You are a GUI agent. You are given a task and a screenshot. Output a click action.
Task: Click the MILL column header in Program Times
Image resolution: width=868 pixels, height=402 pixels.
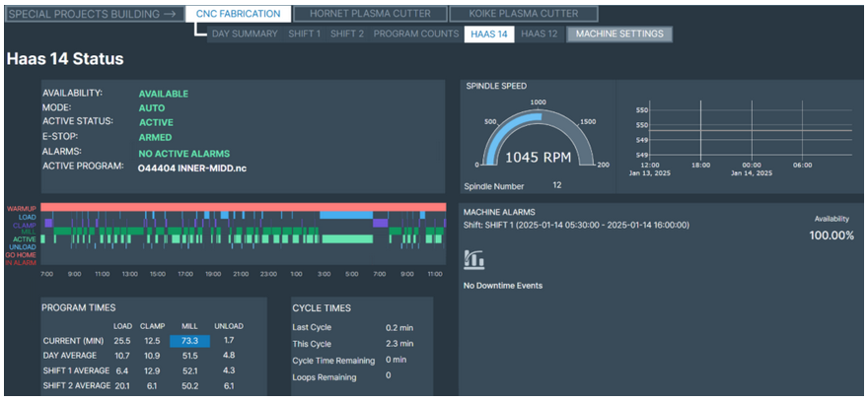(x=189, y=326)
